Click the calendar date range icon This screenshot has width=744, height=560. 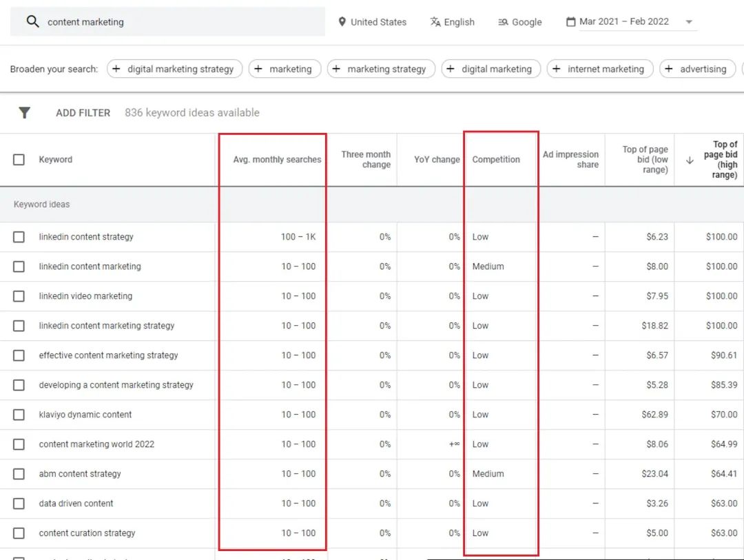(570, 22)
